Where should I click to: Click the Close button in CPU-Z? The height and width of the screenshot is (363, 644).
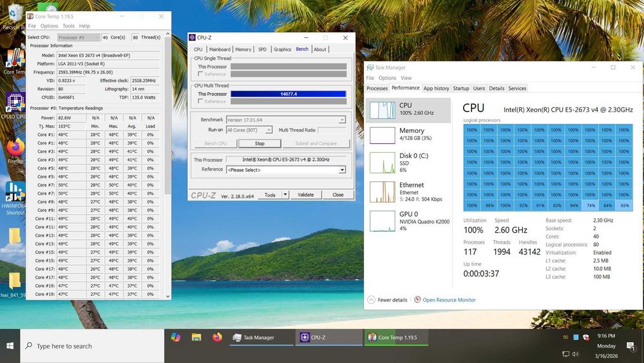coord(338,195)
